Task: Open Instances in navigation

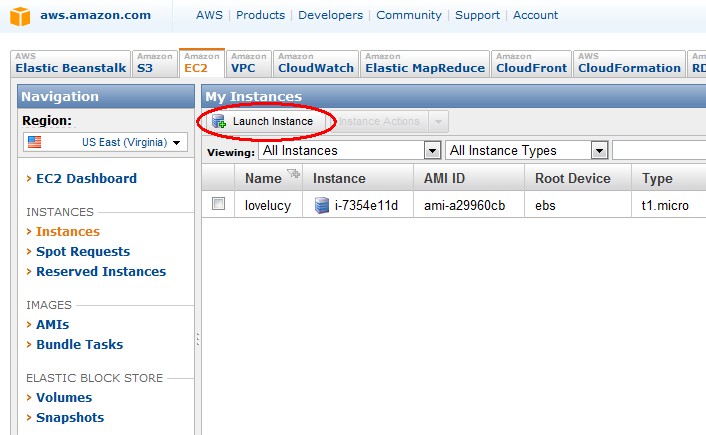Action: pyautogui.click(x=68, y=231)
